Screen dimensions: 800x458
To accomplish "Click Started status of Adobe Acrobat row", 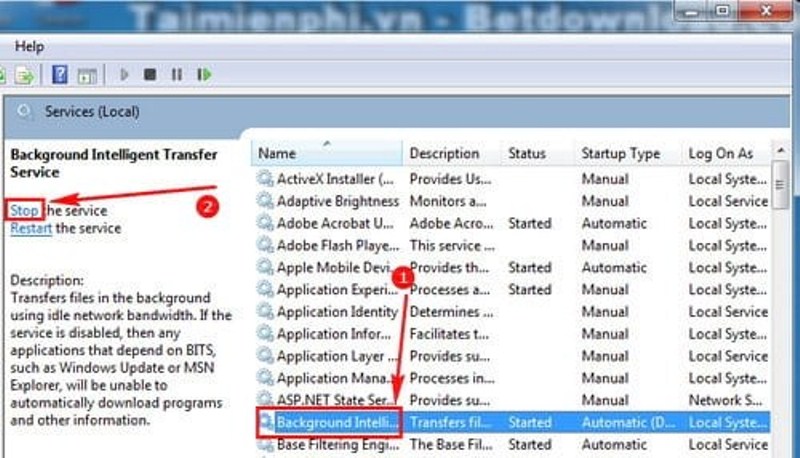I will (x=530, y=223).
